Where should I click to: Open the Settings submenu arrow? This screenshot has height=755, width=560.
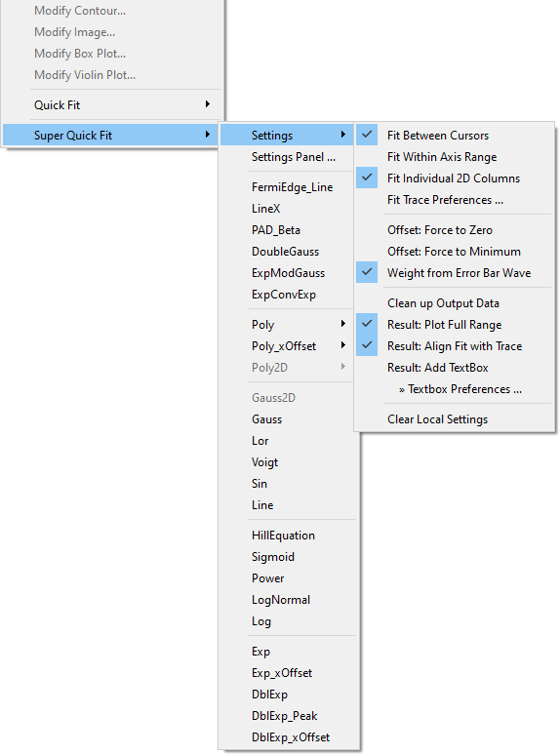[342, 135]
